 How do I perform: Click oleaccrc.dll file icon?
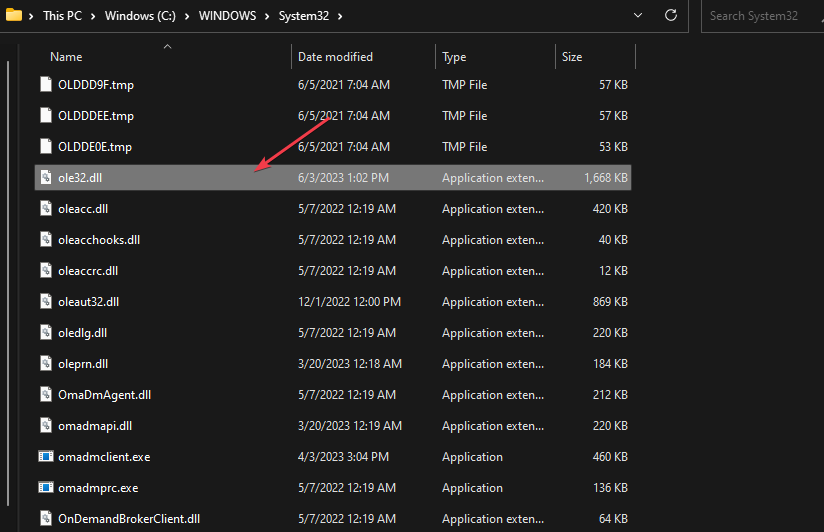46,270
